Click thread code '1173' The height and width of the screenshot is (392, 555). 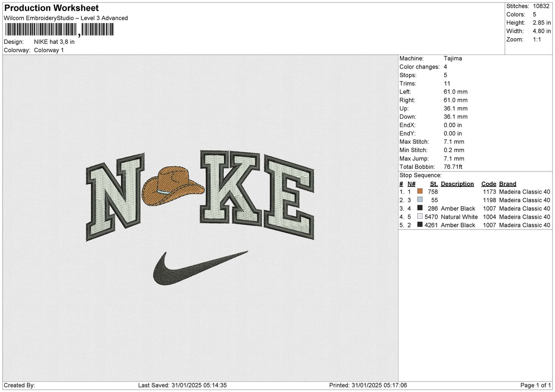click(x=489, y=192)
